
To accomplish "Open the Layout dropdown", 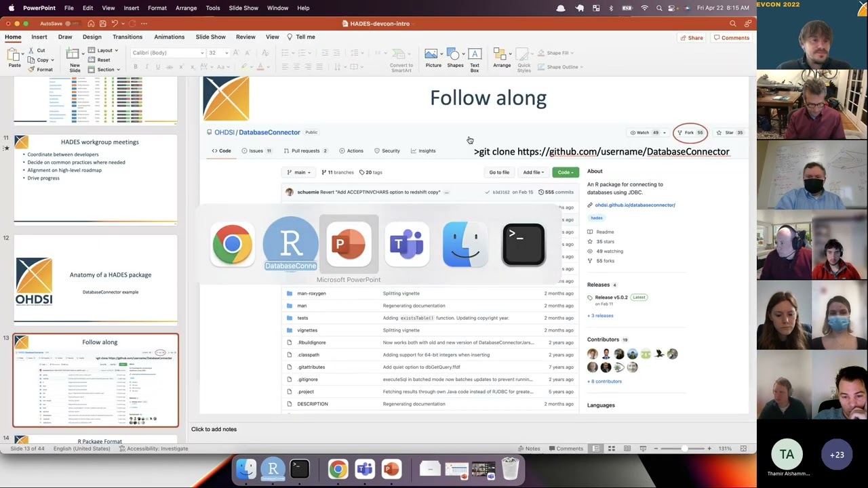I will [x=104, y=50].
